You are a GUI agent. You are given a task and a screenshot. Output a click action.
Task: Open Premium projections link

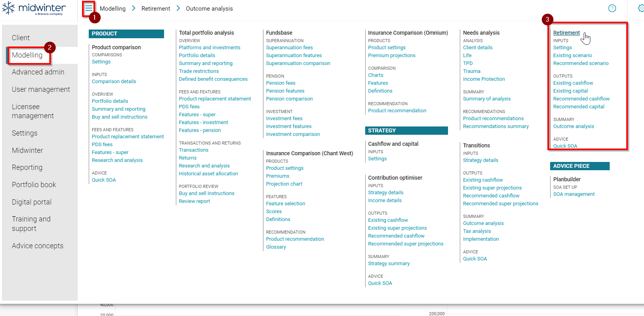392,56
